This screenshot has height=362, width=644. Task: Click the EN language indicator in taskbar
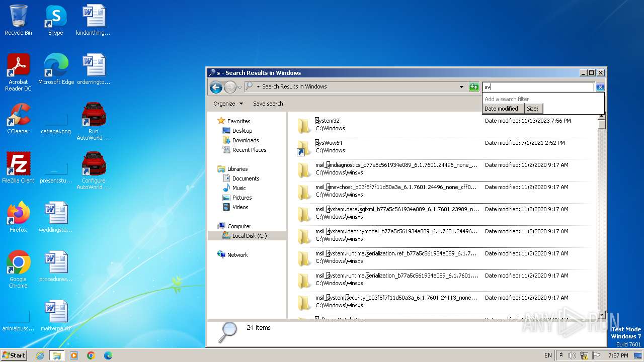[548, 355]
